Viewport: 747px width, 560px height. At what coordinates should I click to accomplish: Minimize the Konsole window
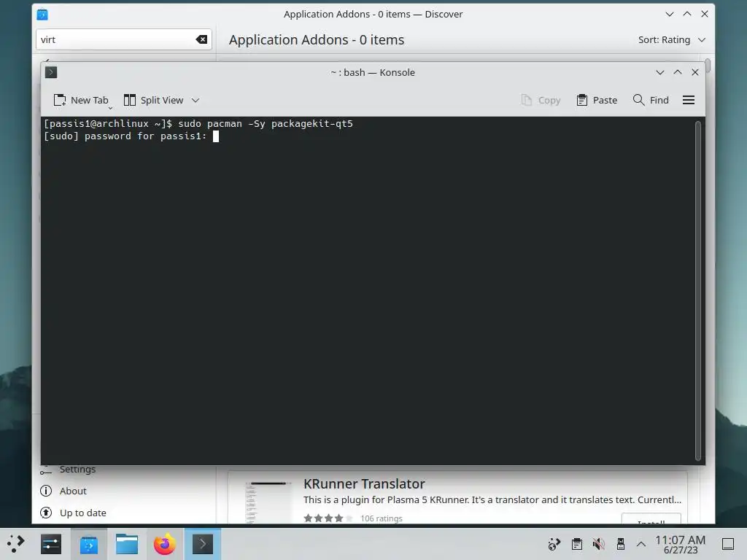[659, 72]
